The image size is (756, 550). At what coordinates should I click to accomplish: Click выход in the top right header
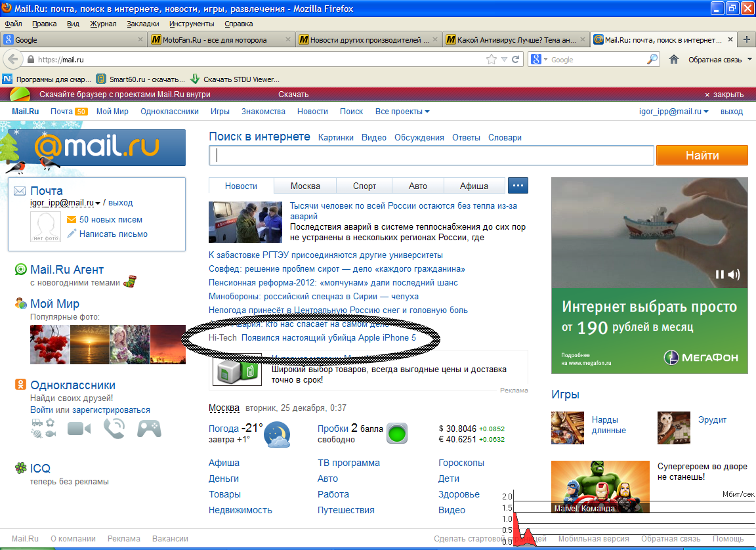pyautogui.click(x=732, y=112)
